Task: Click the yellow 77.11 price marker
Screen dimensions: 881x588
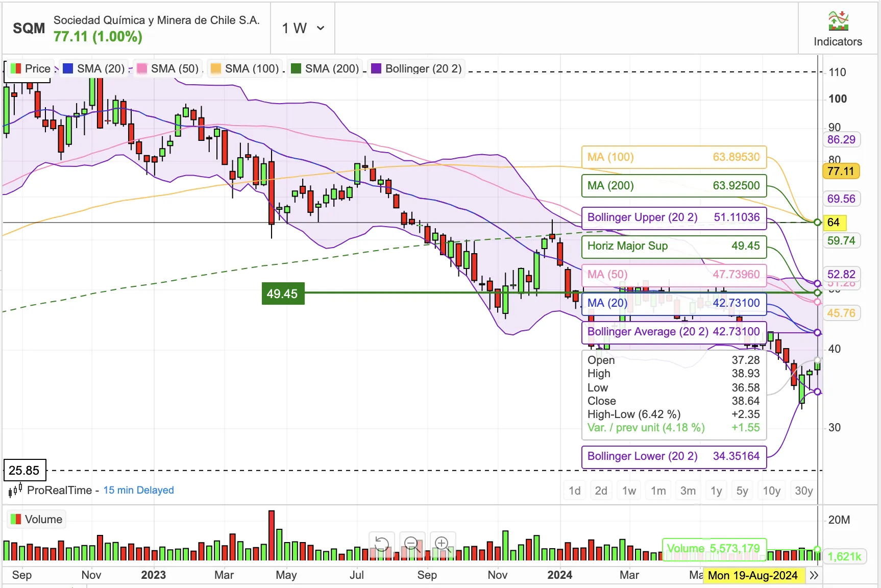Action: coord(841,171)
